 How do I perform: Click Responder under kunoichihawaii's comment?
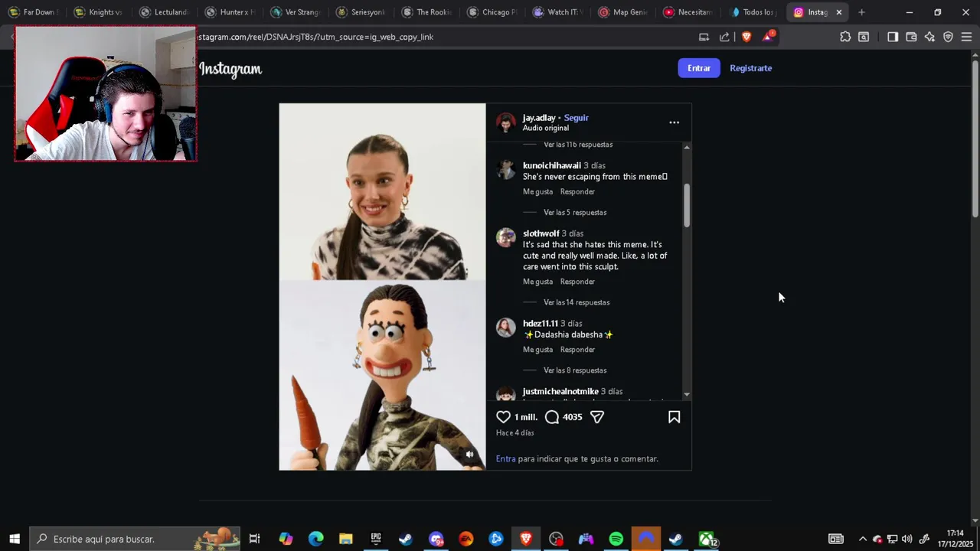tap(577, 192)
